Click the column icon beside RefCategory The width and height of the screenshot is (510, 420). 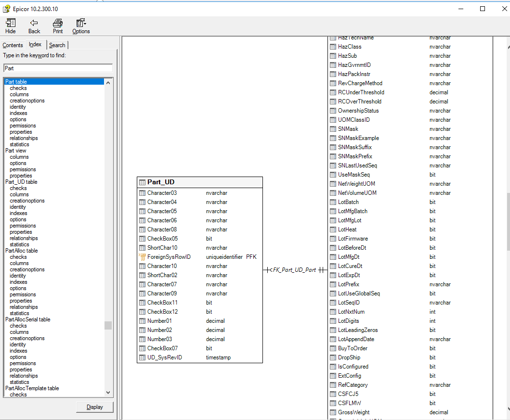point(333,385)
